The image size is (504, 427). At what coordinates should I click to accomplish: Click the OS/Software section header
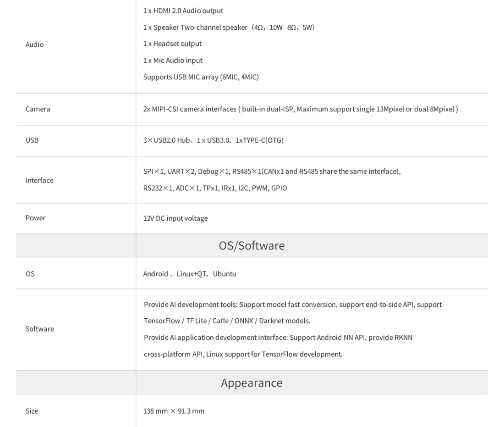252,245
